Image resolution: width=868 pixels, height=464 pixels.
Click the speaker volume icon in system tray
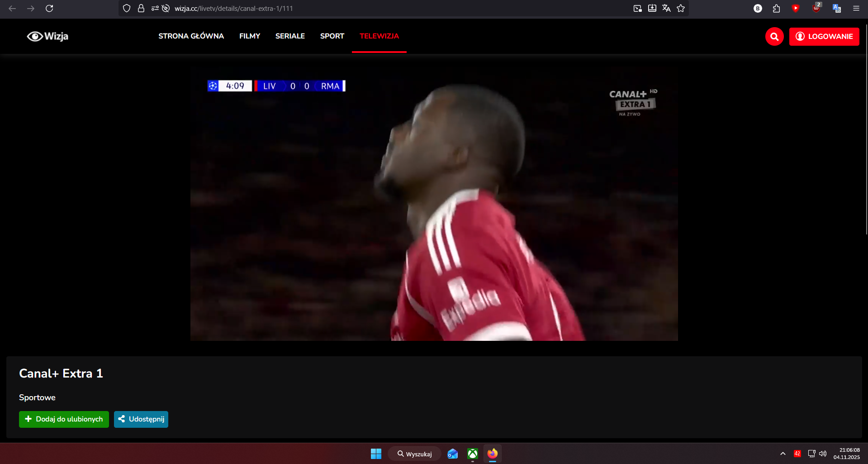pos(823,454)
